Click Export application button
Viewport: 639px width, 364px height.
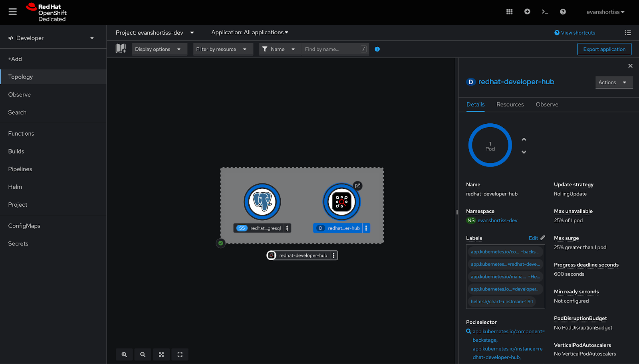point(604,49)
